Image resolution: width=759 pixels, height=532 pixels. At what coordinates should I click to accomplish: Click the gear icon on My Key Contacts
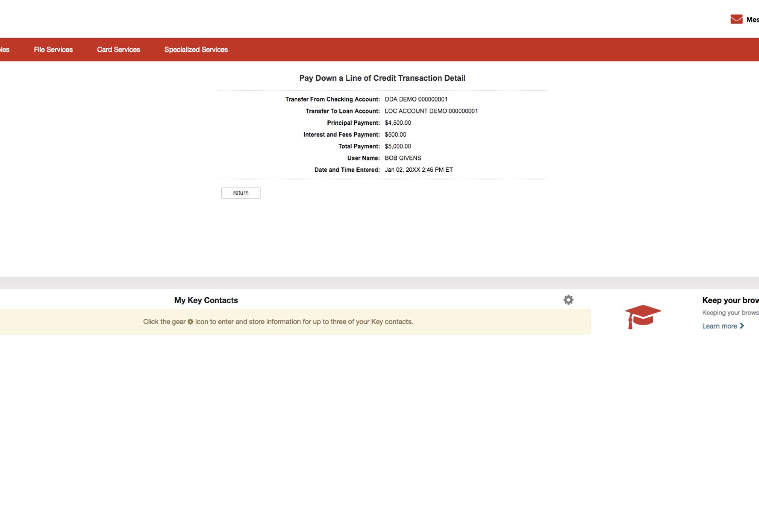coord(568,300)
